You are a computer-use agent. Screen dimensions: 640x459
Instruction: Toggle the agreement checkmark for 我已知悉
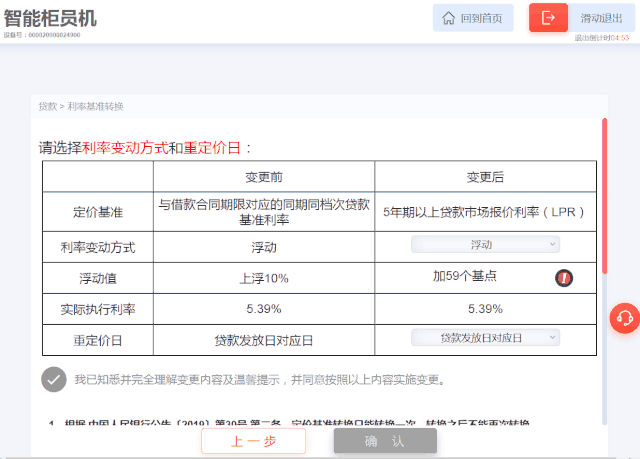[53, 379]
